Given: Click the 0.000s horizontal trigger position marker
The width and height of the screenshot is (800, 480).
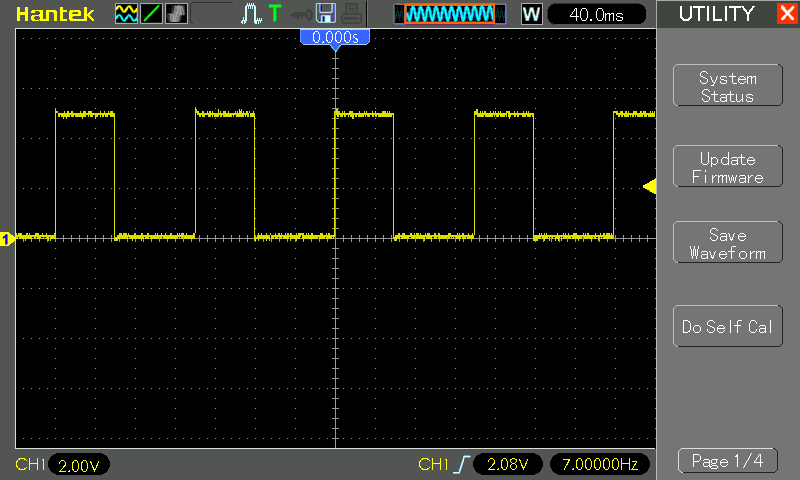Looking at the screenshot, I should (335, 38).
